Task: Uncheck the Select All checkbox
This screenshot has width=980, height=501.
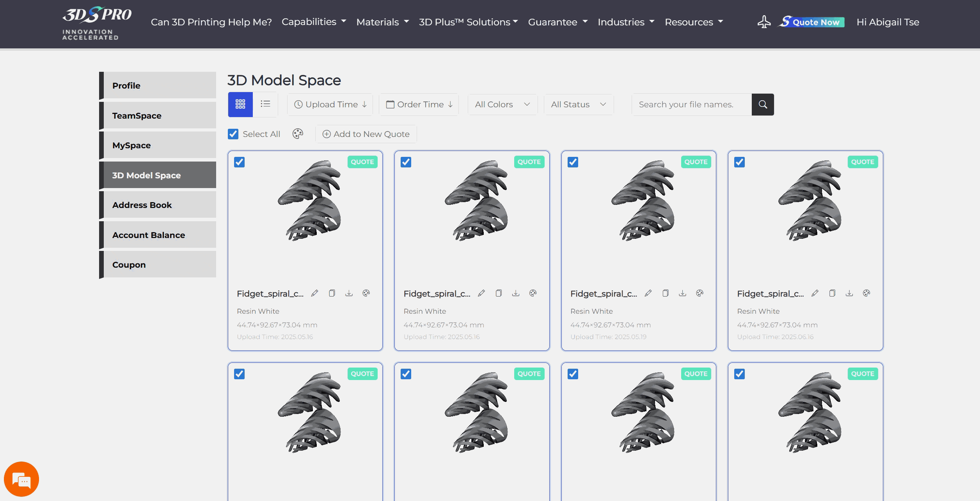Action: (x=233, y=134)
